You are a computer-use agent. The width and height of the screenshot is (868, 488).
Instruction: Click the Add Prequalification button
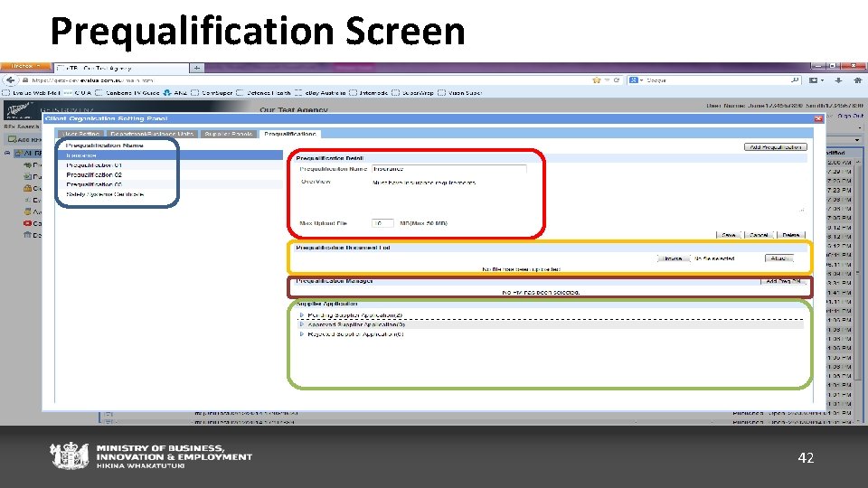pyautogui.click(x=776, y=146)
